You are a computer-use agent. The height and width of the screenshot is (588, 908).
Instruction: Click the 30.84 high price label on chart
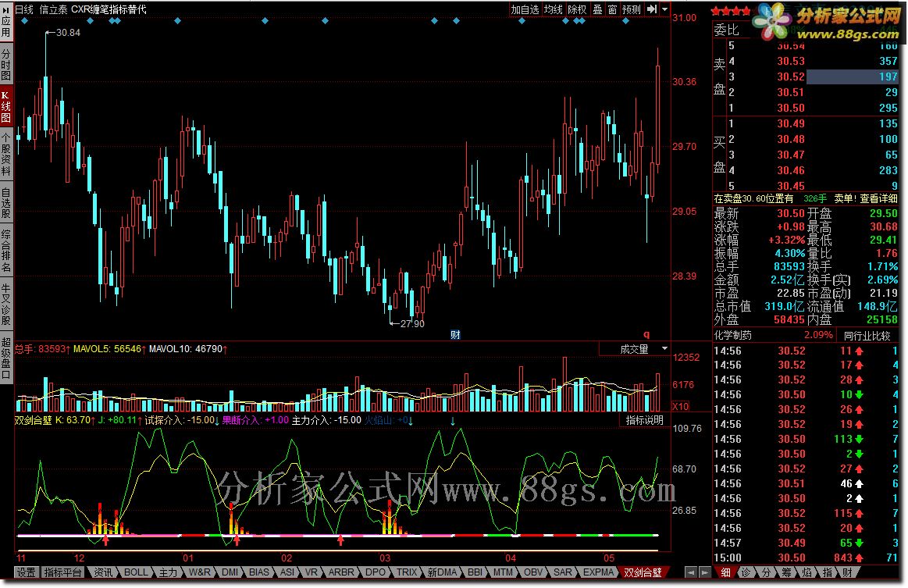(x=68, y=33)
